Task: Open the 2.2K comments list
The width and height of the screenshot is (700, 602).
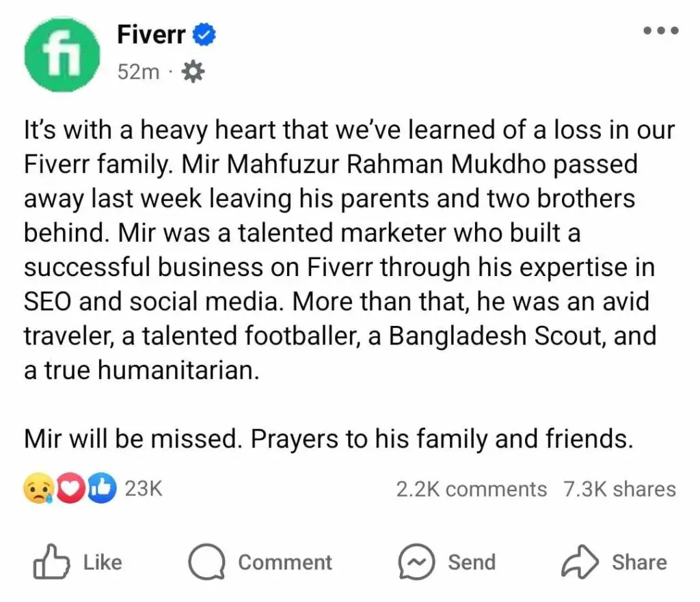Action: pyautogui.click(x=471, y=489)
